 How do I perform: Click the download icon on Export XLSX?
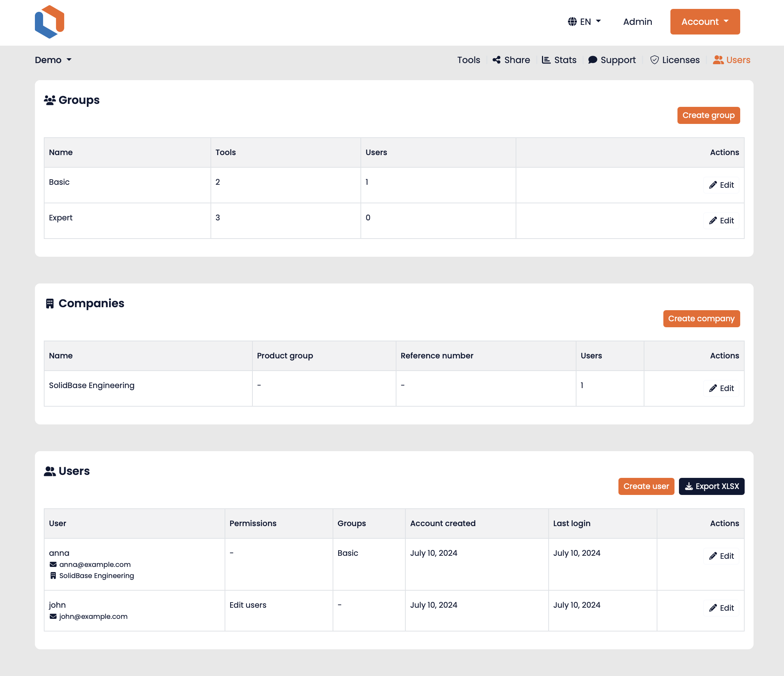[689, 486]
